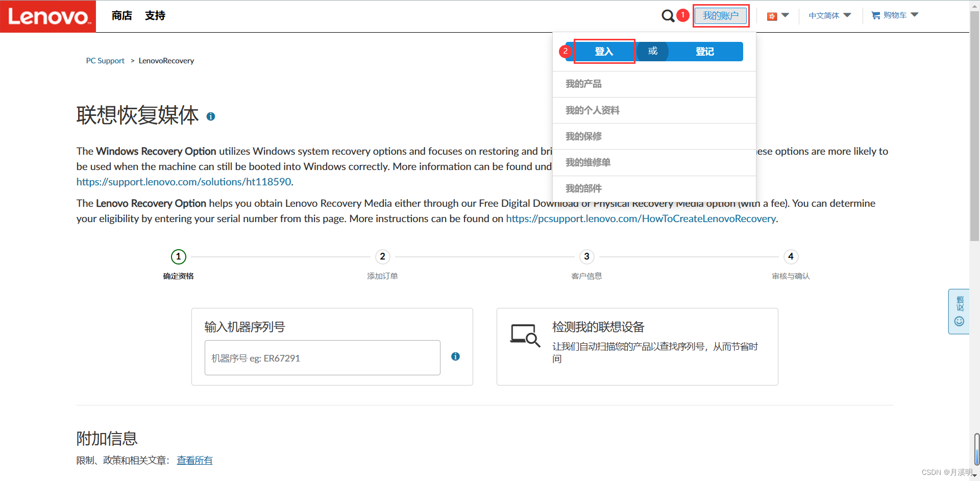Open the feedback smiley widget on right edge
The height and width of the screenshot is (481, 980).
[959, 321]
